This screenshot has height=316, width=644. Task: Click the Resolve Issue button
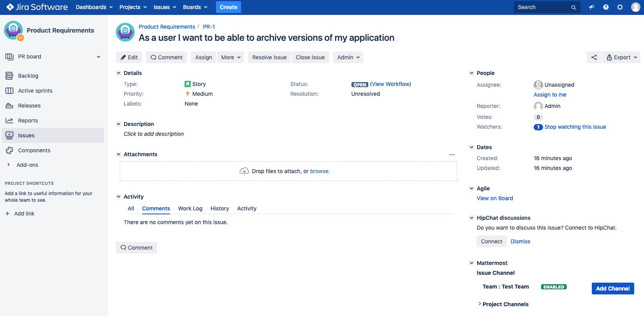(x=269, y=57)
